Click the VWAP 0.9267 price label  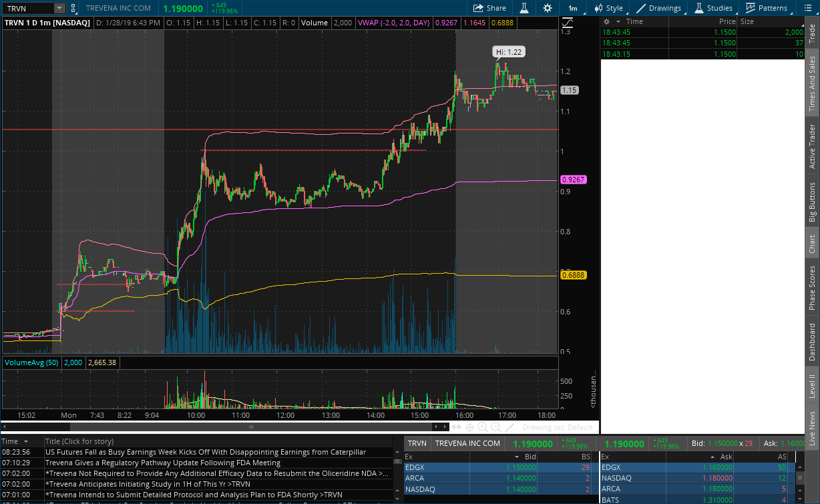click(574, 180)
